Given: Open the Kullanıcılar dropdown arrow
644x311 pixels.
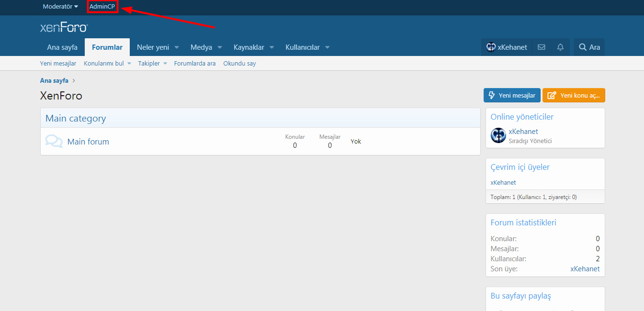Looking at the screenshot, I should tap(328, 47).
